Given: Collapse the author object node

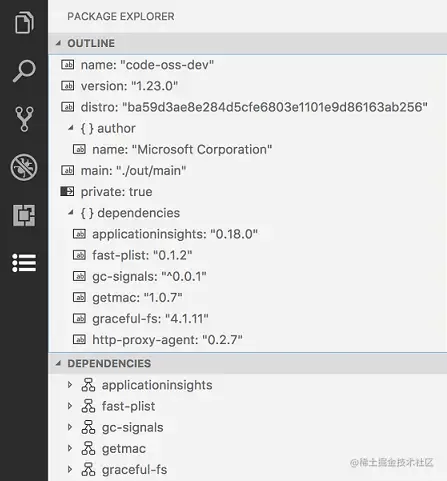Looking at the screenshot, I should coord(71,128).
